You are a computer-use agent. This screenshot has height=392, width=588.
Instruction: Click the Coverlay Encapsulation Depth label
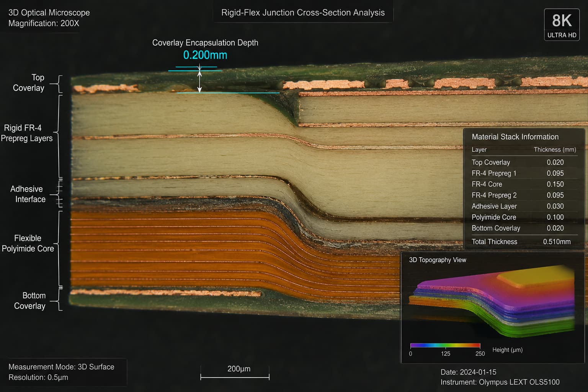click(x=205, y=43)
